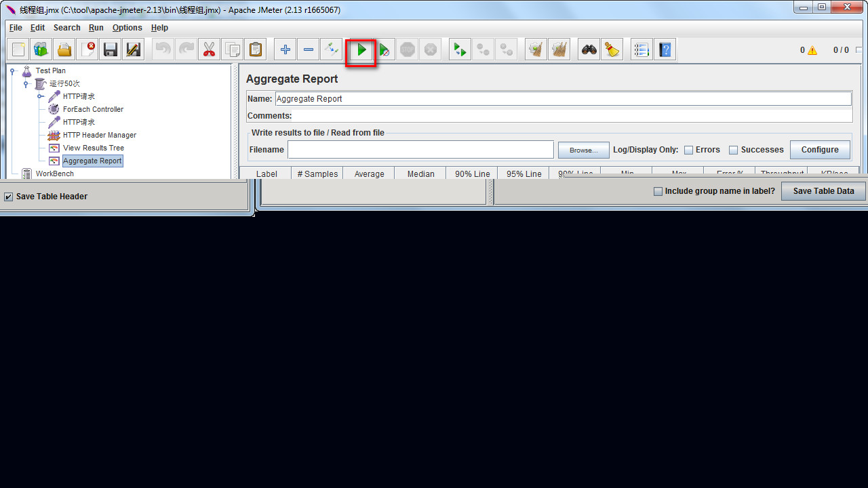Click the 90% Line column header
The image size is (868, 488).
tap(472, 174)
